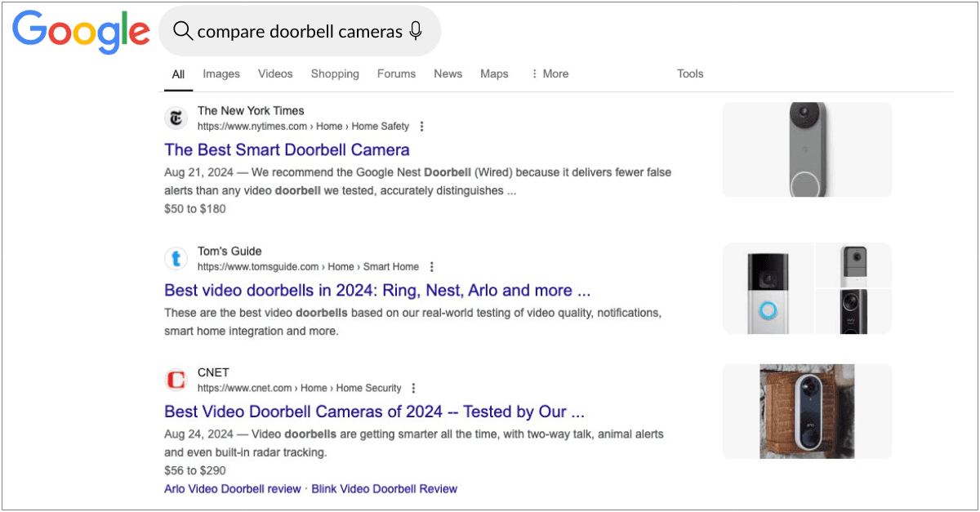This screenshot has height=512, width=980.
Task: Activate voice search microphone icon
Action: coord(416,31)
